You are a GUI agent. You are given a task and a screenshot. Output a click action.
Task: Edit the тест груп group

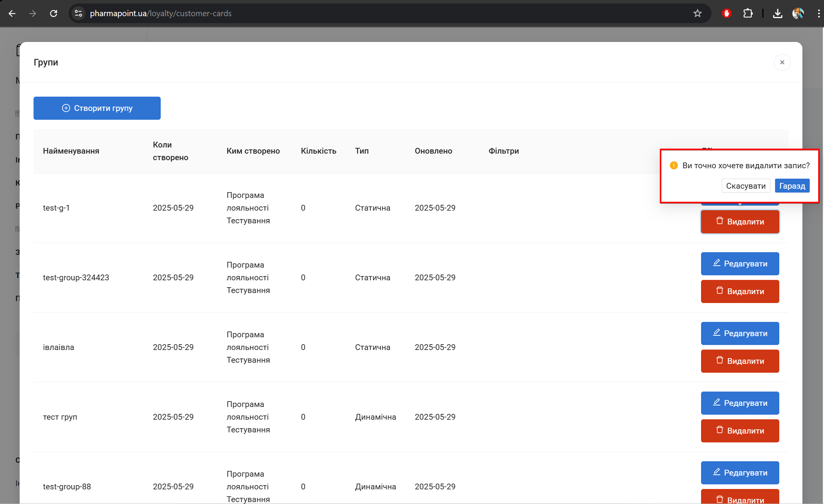click(740, 403)
